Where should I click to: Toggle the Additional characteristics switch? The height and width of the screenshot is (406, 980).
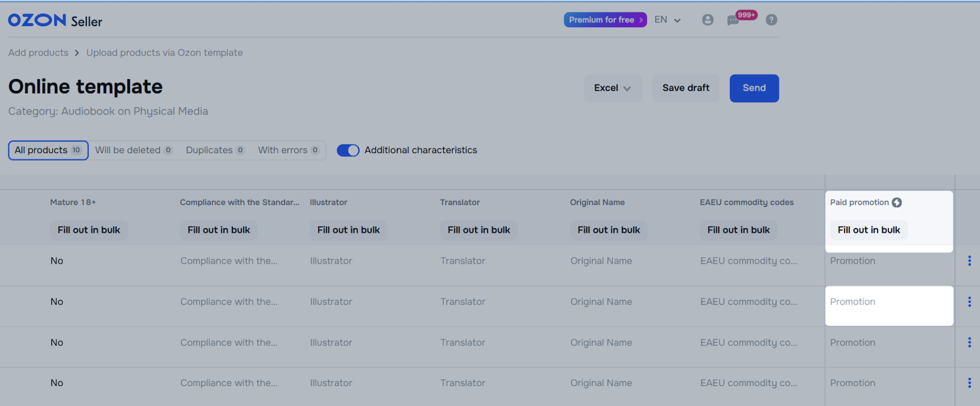tap(348, 150)
